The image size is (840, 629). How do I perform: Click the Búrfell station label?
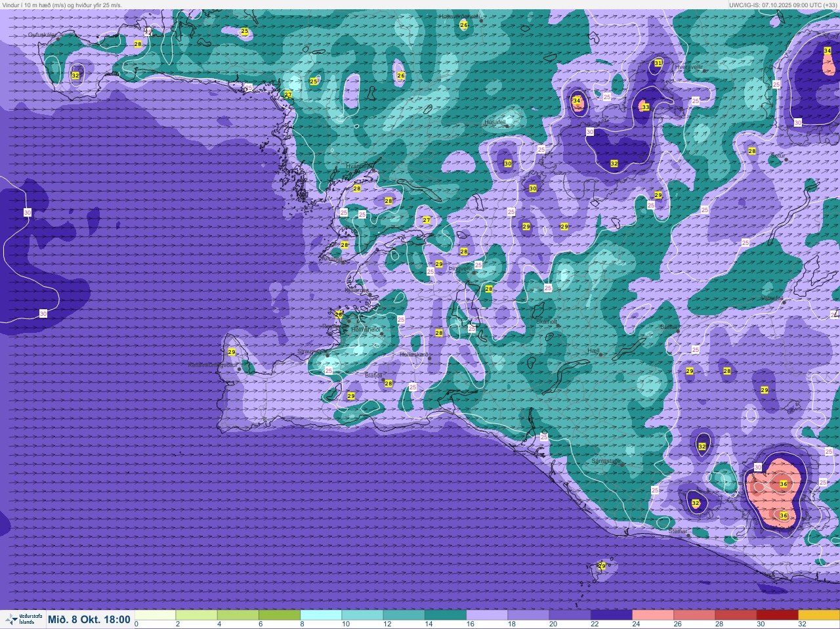(668, 326)
